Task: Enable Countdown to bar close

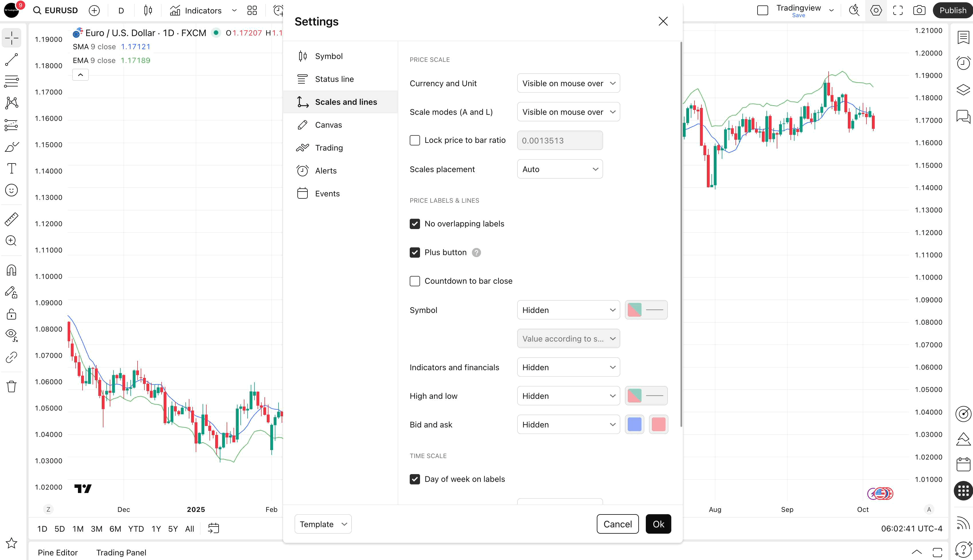Action: pos(415,281)
